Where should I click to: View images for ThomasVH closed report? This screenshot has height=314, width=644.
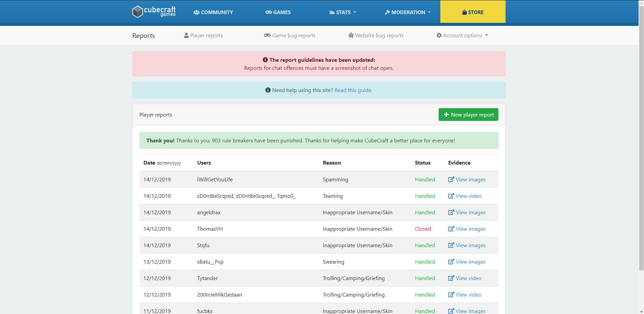click(467, 229)
